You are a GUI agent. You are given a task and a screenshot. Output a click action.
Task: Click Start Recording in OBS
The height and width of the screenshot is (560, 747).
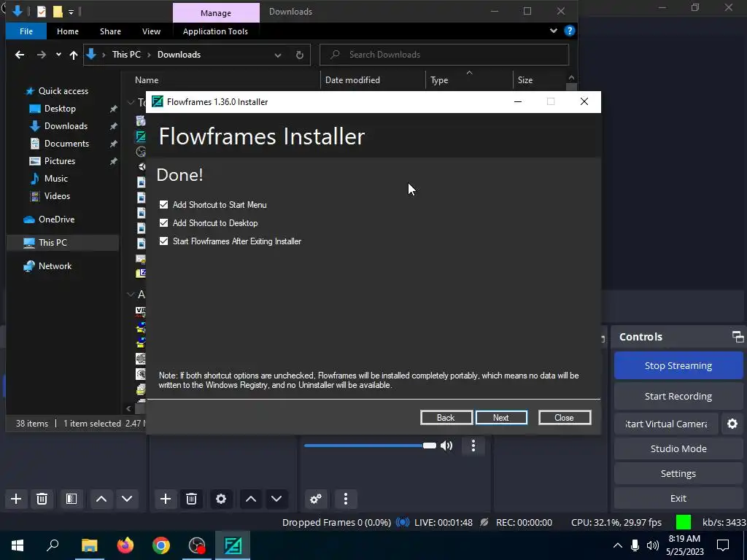678,396
